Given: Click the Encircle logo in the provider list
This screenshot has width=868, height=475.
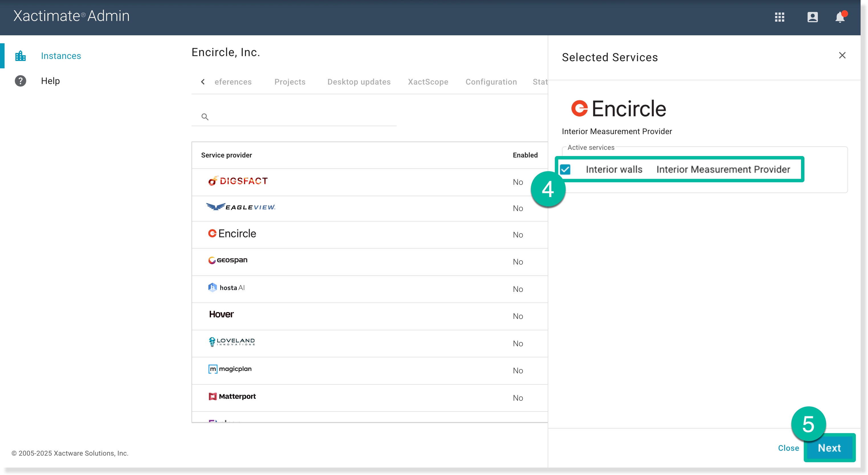Looking at the screenshot, I should tap(232, 234).
